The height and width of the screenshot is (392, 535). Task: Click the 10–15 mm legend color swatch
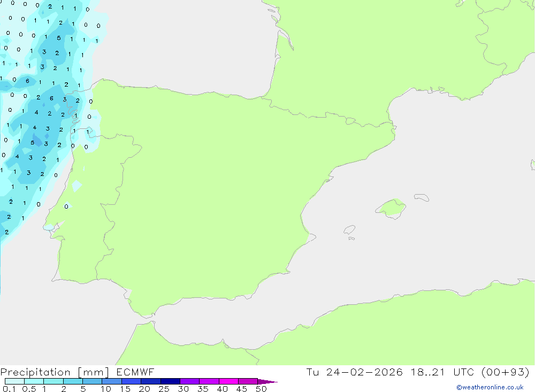[112, 381]
